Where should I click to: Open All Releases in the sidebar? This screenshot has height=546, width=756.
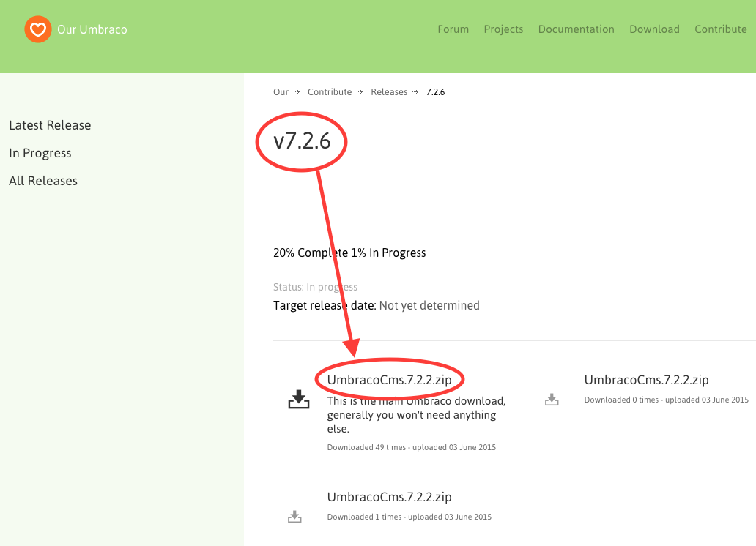[x=43, y=181]
